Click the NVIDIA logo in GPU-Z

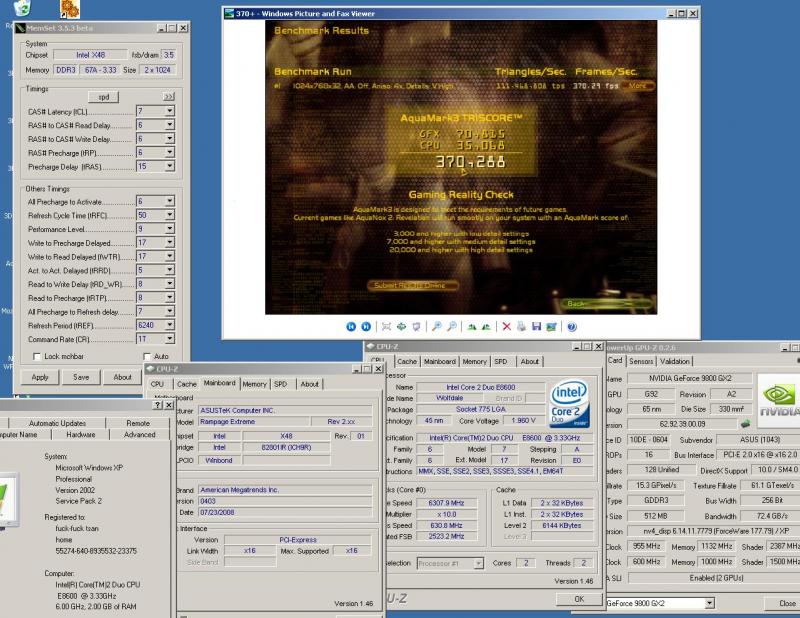tap(779, 400)
